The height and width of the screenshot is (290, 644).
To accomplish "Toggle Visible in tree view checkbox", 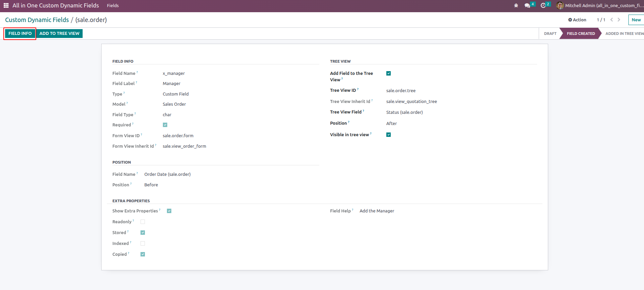I will coord(388,134).
